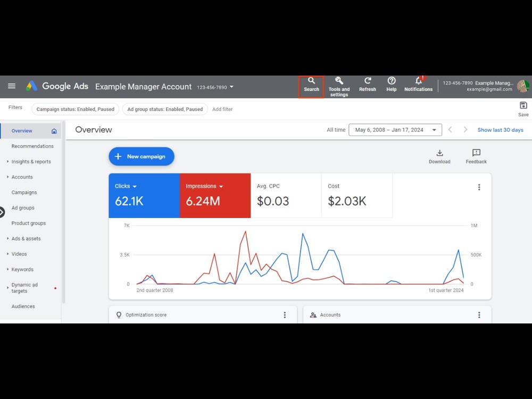Open the Notifications bell

[418, 85]
